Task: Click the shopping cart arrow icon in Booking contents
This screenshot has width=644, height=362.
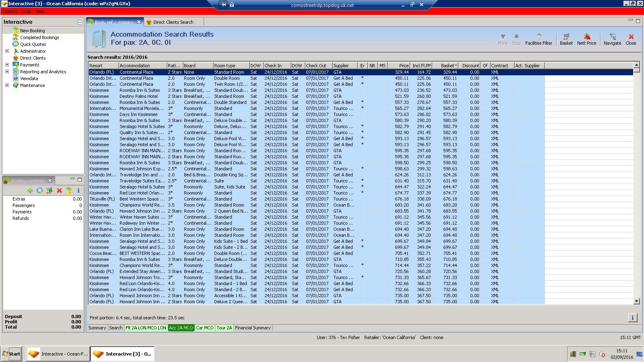Action: coord(50,190)
